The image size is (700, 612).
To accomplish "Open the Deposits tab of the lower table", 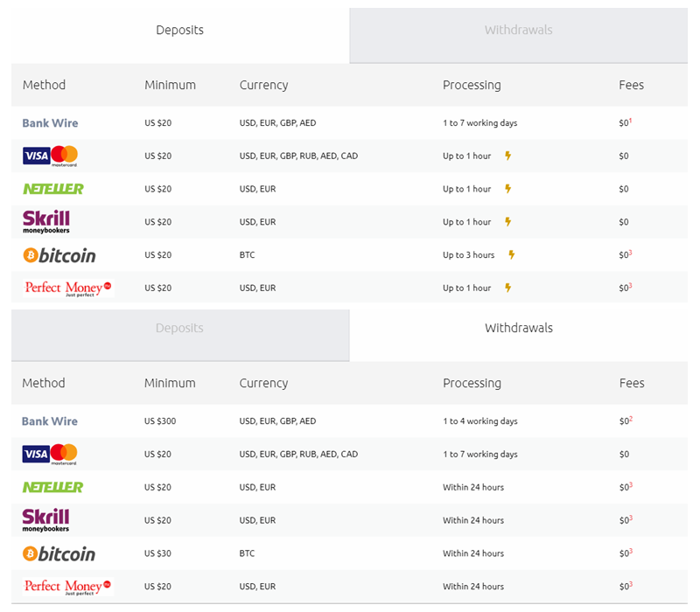I will (x=179, y=328).
